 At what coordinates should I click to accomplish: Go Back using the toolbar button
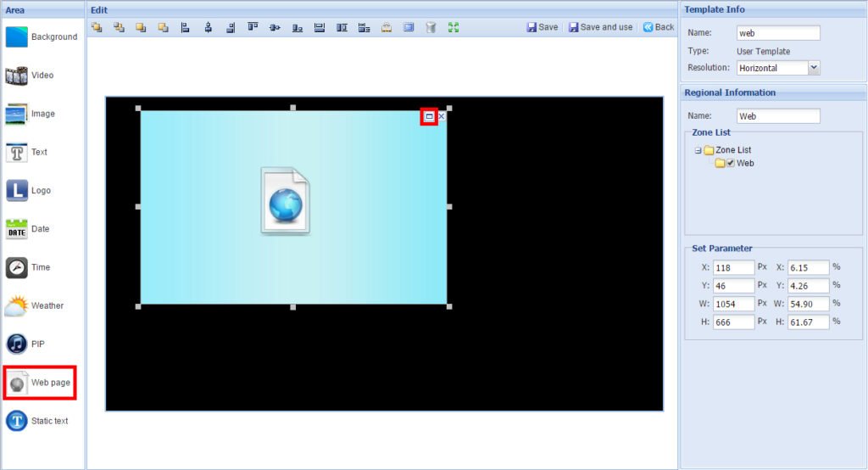[x=658, y=27]
